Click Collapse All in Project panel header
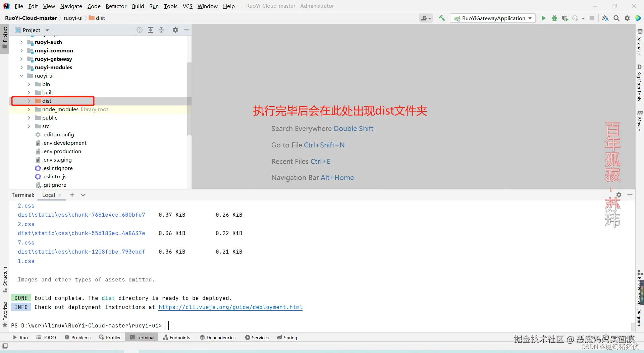 [161, 30]
